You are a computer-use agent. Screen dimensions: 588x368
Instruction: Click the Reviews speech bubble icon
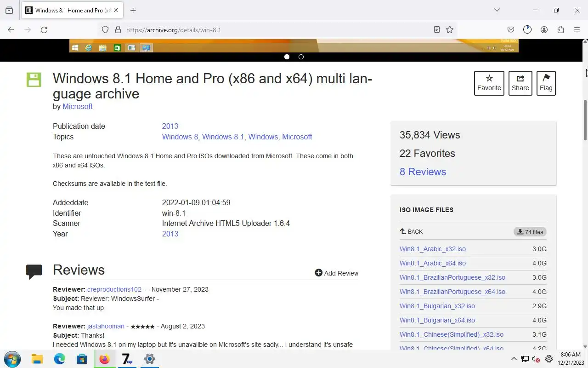(x=34, y=271)
